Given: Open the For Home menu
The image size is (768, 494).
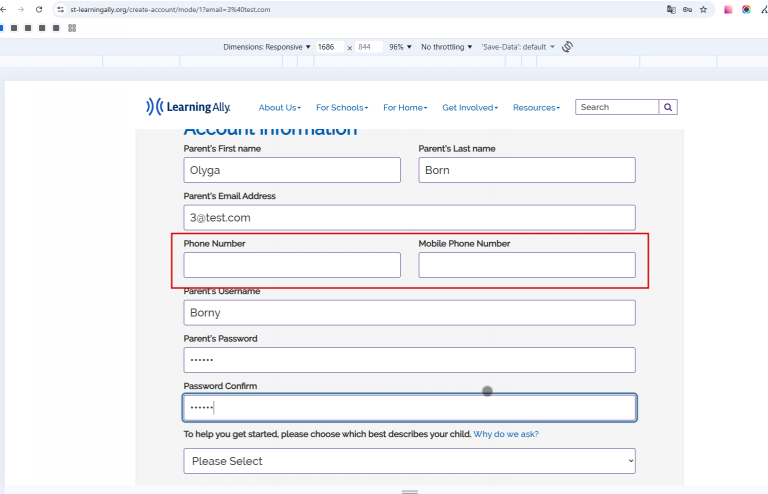Looking at the screenshot, I should (x=405, y=108).
